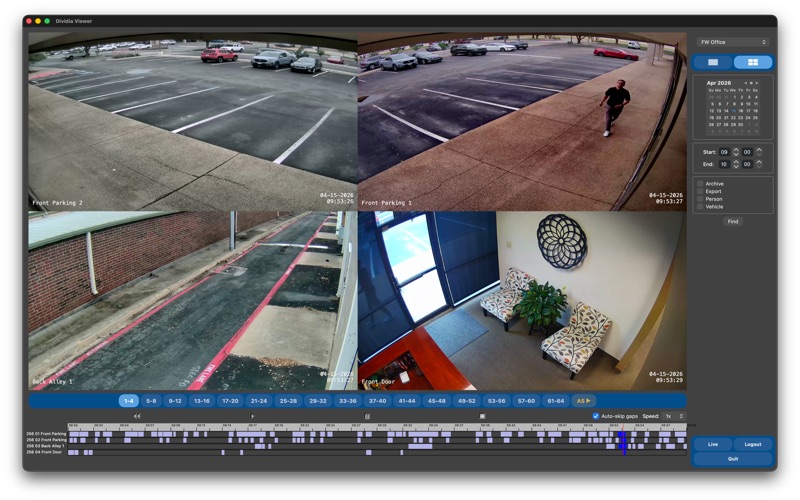Select April 30 in the calendar
Screen dimensions: 800x500
[741, 124]
